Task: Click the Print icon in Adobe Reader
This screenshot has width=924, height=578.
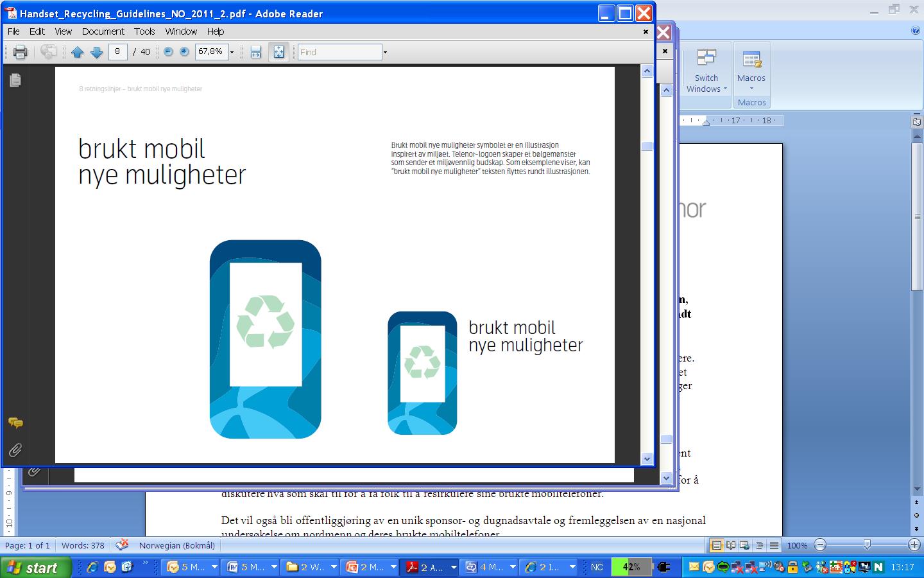Action: (20, 52)
